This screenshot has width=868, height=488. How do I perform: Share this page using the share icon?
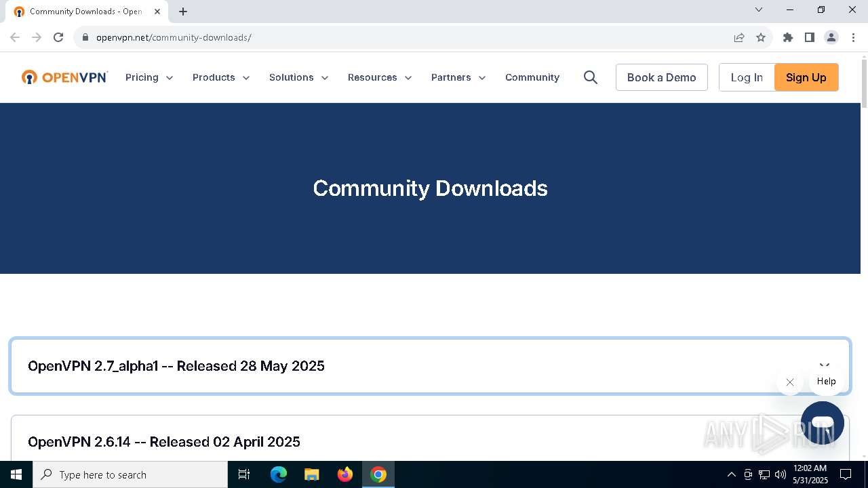739,37
